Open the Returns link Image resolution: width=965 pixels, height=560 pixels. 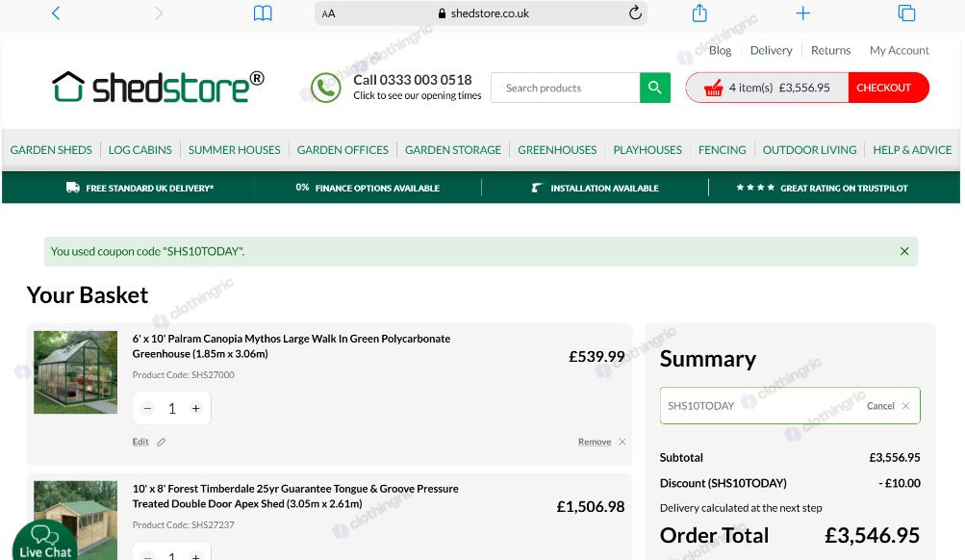pyautogui.click(x=830, y=50)
